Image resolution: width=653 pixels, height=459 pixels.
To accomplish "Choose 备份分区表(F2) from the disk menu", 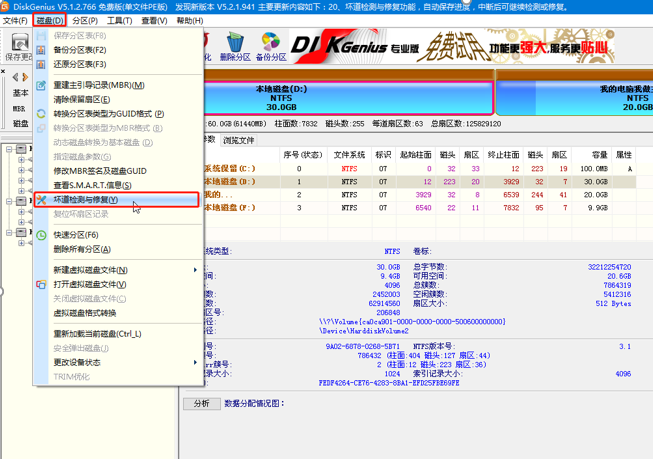I will coord(79,49).
